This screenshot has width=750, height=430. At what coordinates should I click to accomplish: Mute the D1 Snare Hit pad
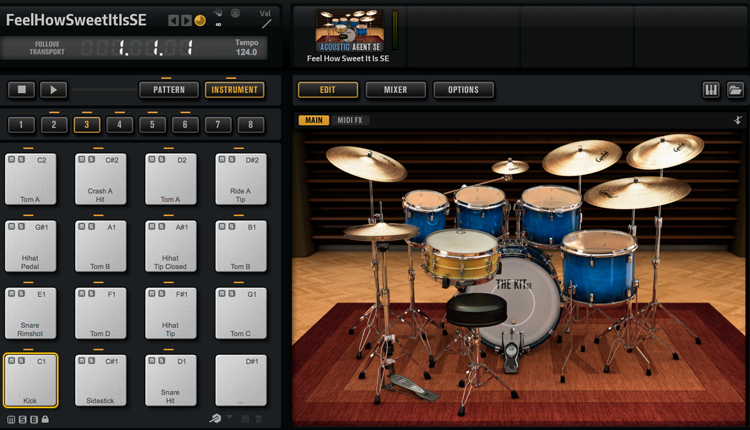[152, 360]
